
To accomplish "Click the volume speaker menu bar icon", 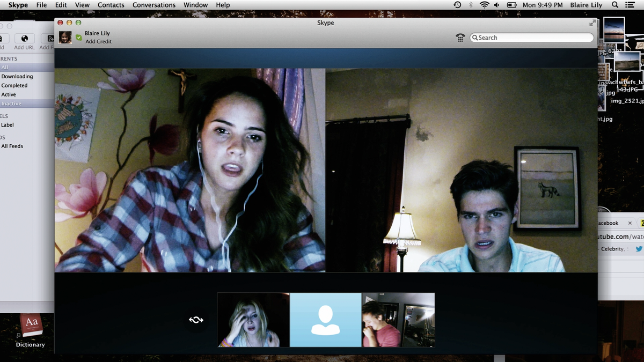I will click(x=497, y=5).
